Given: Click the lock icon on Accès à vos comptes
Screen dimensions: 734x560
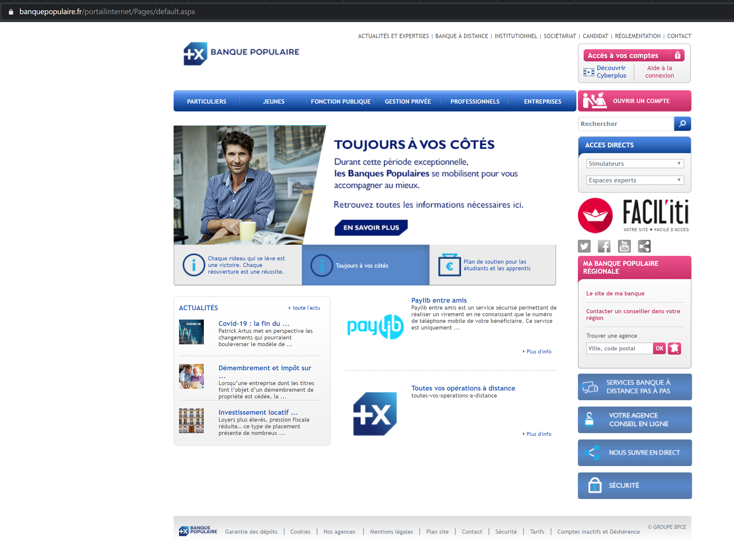Looking at the screenshot, I should [x=678, y=55].
